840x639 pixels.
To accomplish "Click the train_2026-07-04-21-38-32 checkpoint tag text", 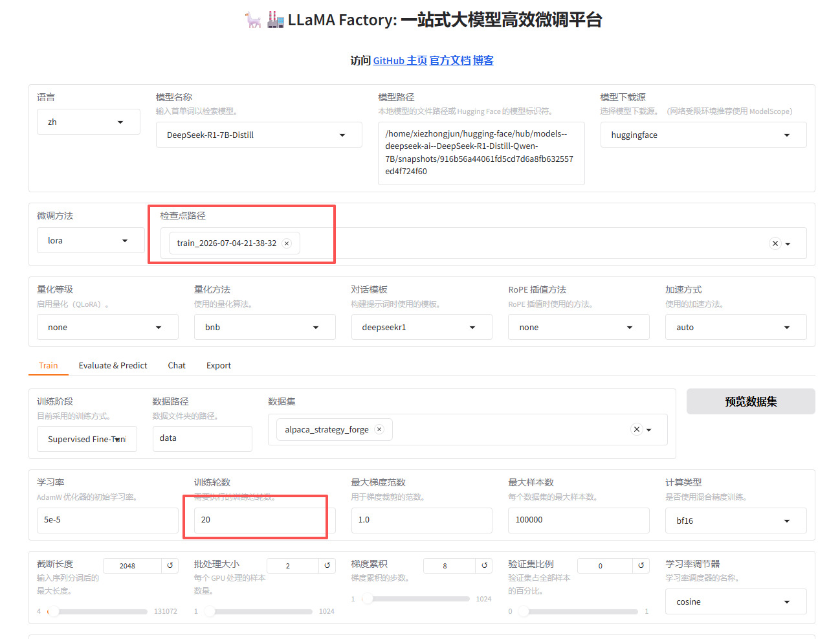I will tap(227, 243).
